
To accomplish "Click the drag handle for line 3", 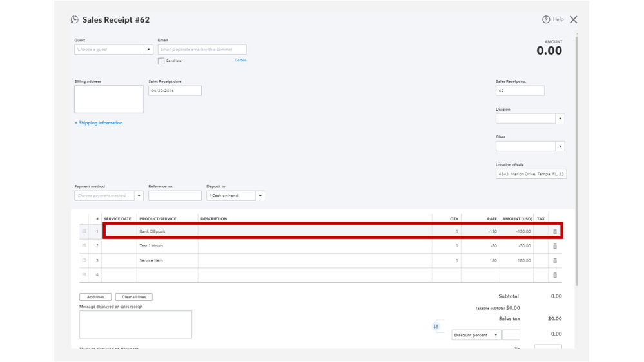I will 84,261.
